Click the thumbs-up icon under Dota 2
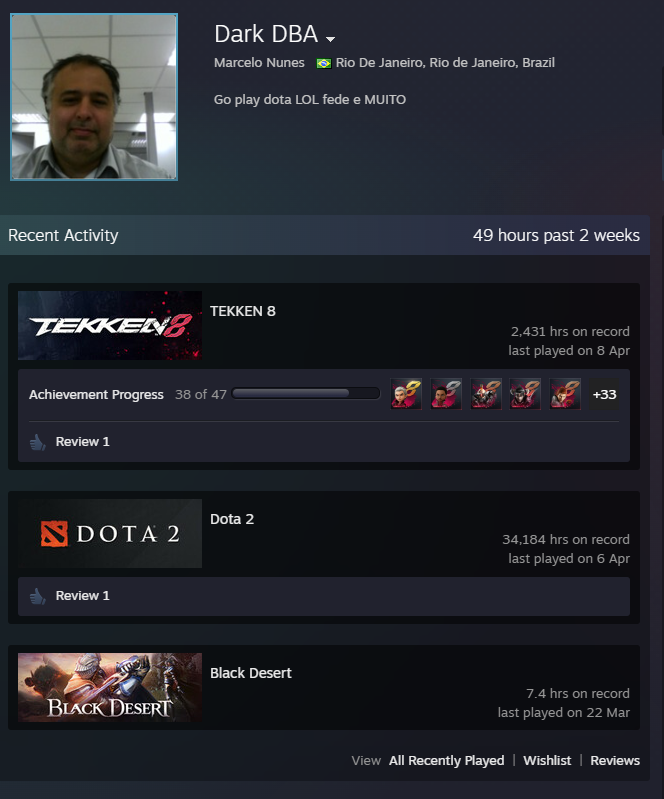The width and height of the screenshot is (664, 799). tap(37, 596)
